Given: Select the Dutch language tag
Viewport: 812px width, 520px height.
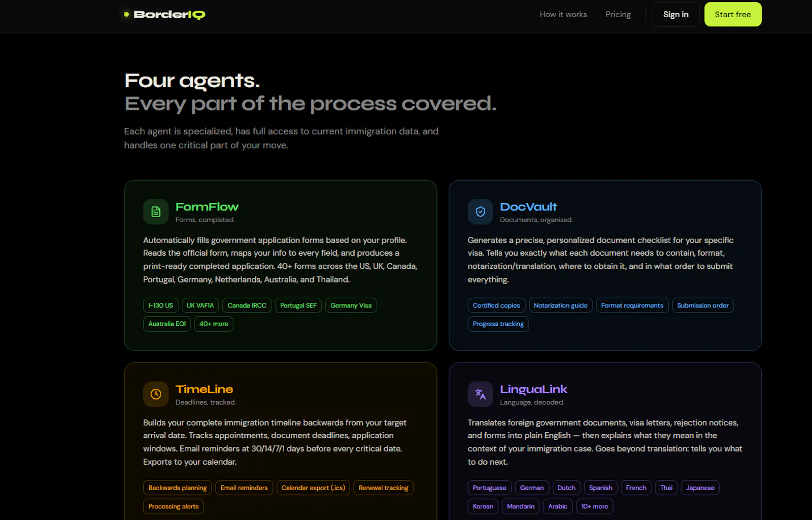Looking at the screenshot, I should 566,488.
